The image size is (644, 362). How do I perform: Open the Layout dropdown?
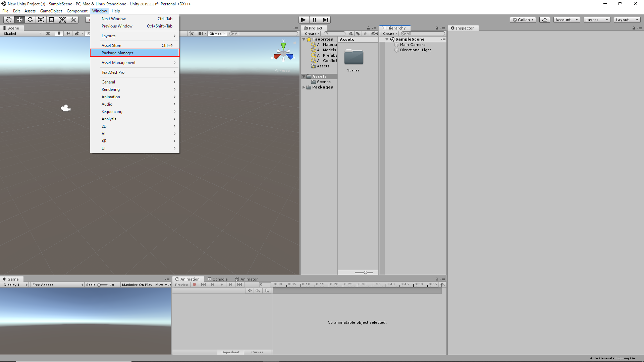627,20
